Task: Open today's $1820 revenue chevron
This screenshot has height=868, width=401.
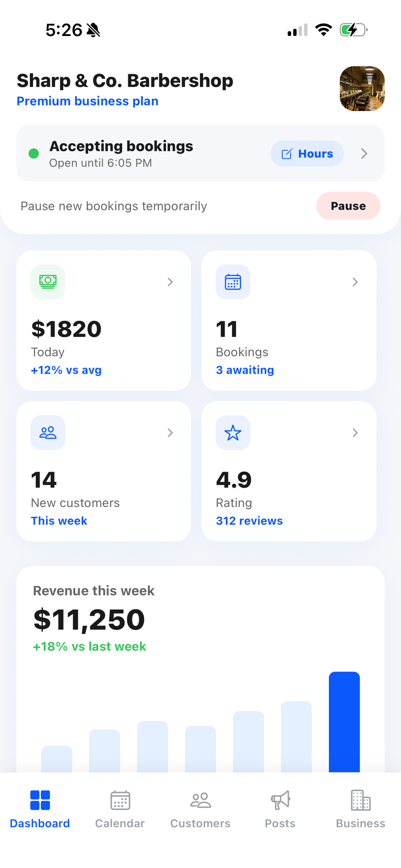Action: point(170,282)
